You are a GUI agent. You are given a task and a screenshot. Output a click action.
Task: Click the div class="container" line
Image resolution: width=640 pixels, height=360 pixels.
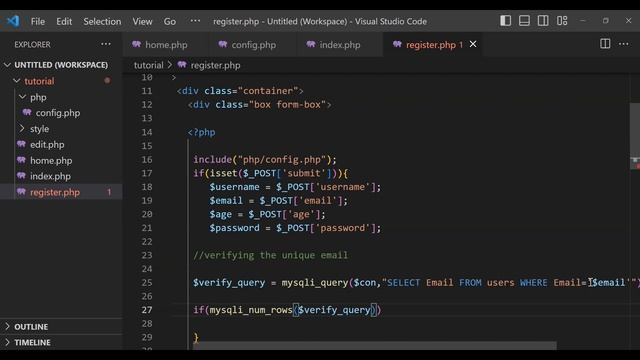240,91
